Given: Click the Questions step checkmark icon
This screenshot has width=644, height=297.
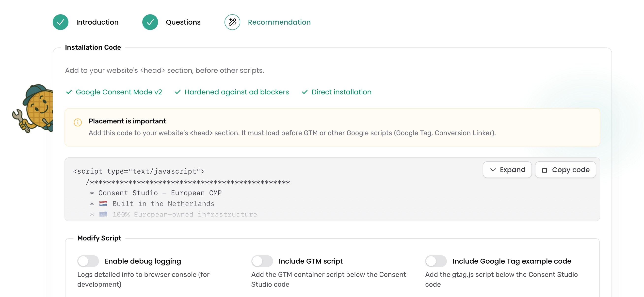Looking at the screenshot, I should pos(150,22).
